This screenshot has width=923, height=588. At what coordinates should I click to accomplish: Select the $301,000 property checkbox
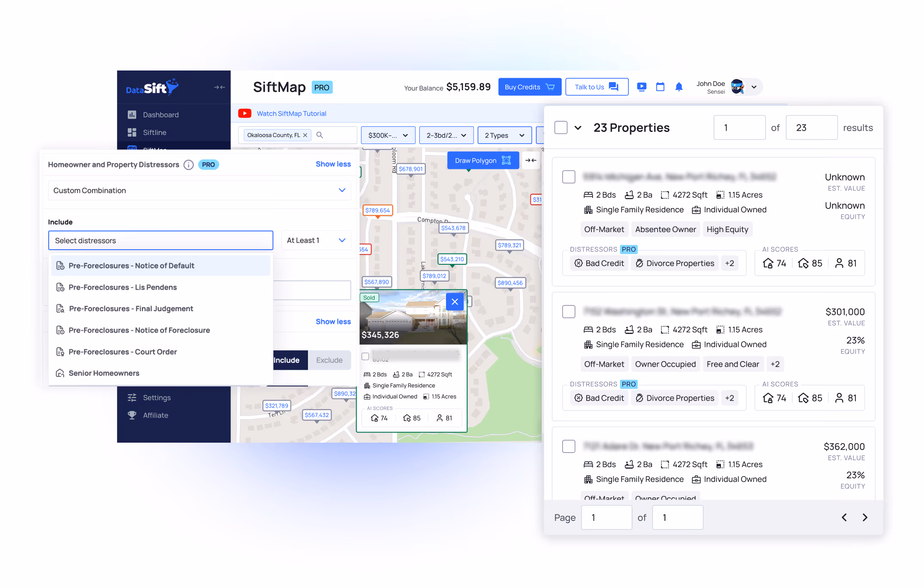(x=569, y=312)
